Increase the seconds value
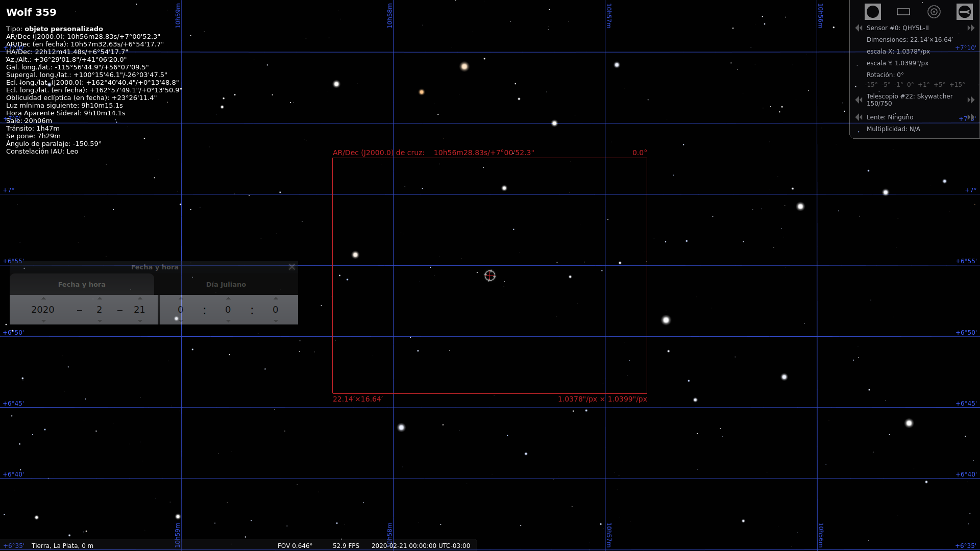The width and height of the screenshot is (980, 551). pyautogui.click(x=276, y=298)
